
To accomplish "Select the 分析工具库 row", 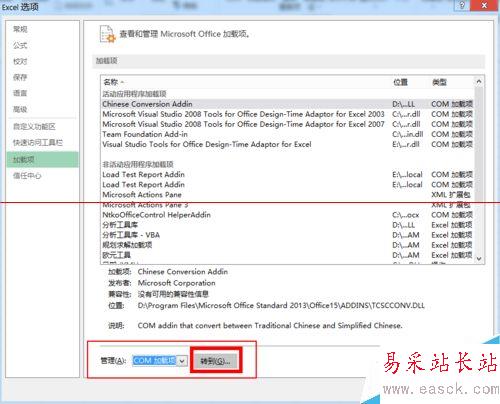I will click(288, 225).
